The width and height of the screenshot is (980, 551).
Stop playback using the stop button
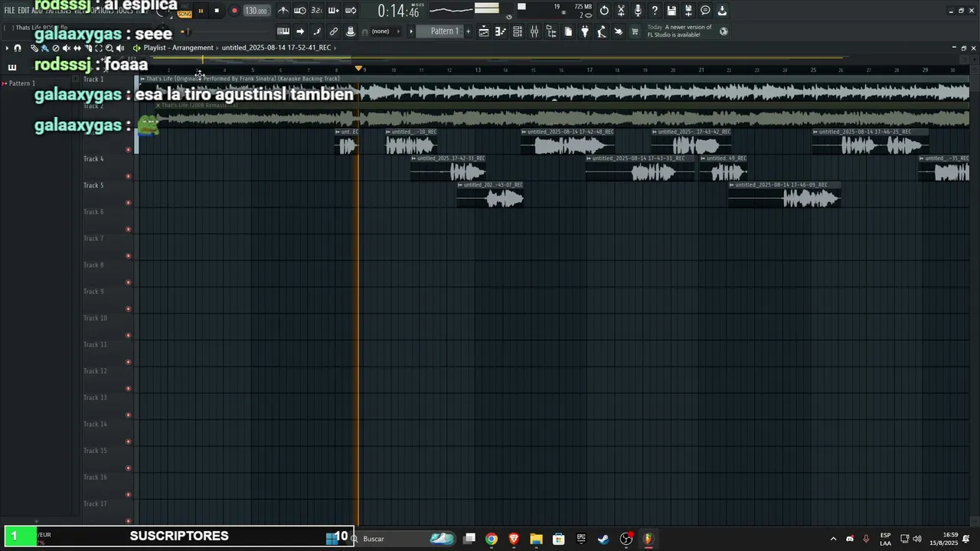pyautogui.click(x=217, y=11)
